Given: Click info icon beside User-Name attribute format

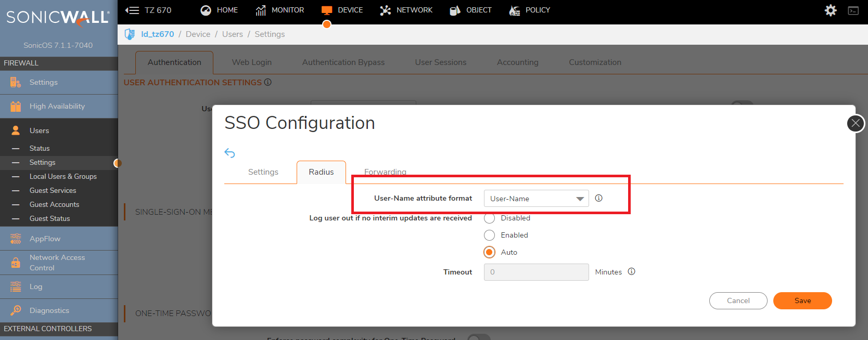Looking at the screenshot, I should point(598,198).
